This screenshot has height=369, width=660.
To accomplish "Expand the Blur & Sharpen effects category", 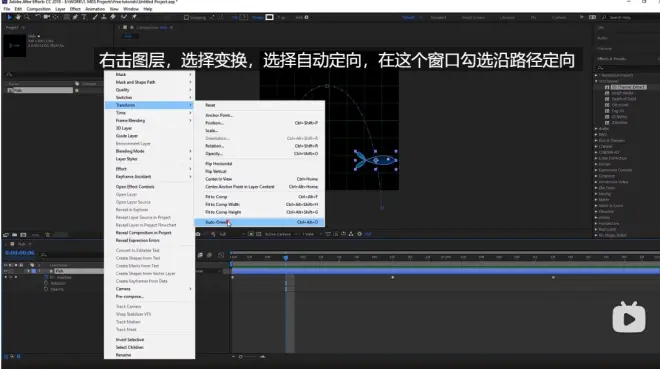I will tap(596, 141).
